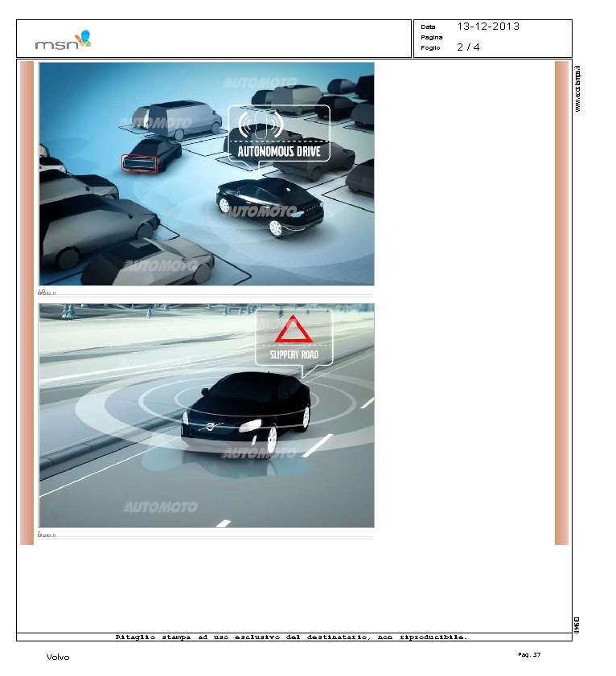Open the Slippery Road car image
The height and width of the screenshot is (676, 616).
tap(207, 415)
